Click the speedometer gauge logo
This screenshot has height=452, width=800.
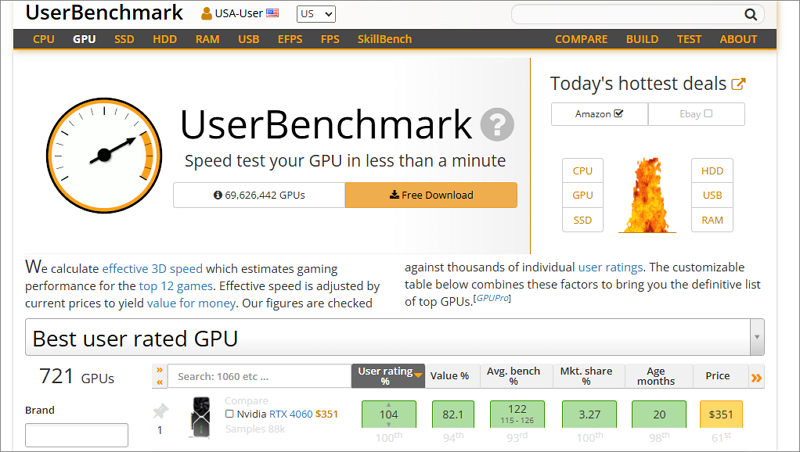104,156
